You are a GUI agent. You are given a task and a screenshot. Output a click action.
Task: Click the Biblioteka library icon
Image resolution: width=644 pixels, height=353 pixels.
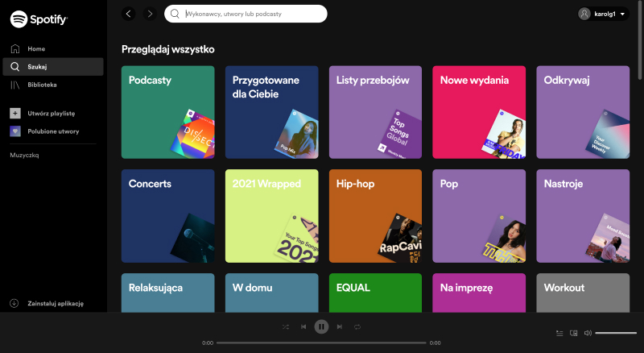point(15,85)
